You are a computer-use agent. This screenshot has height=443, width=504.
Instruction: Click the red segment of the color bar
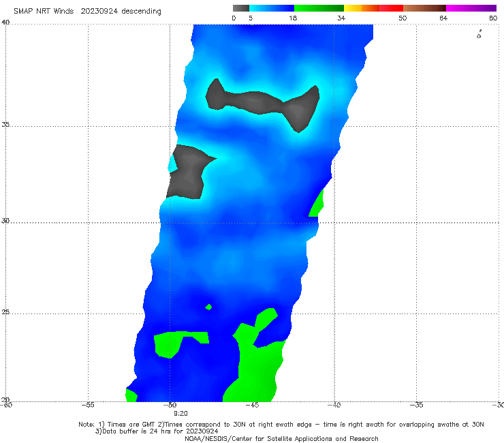(391, 8)
